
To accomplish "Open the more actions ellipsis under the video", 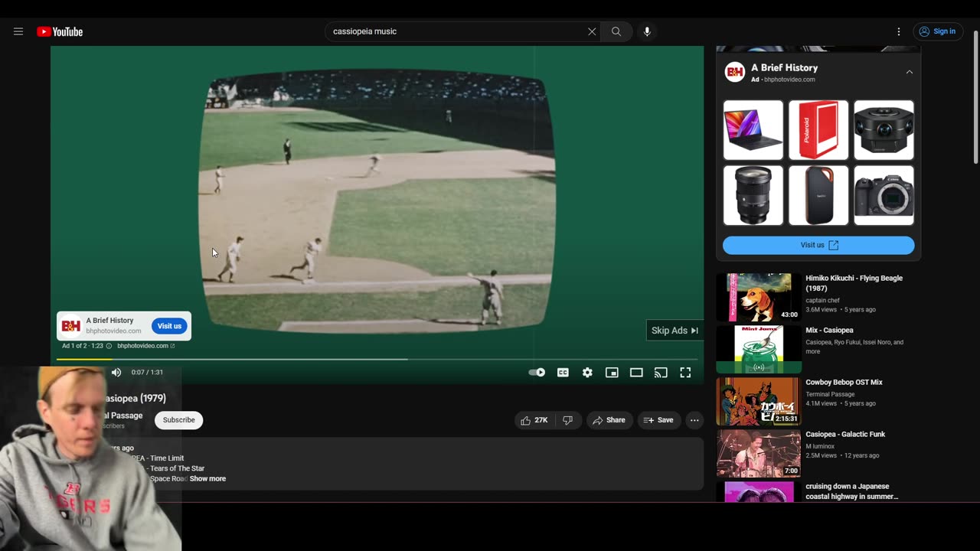I will pos(694,420).
